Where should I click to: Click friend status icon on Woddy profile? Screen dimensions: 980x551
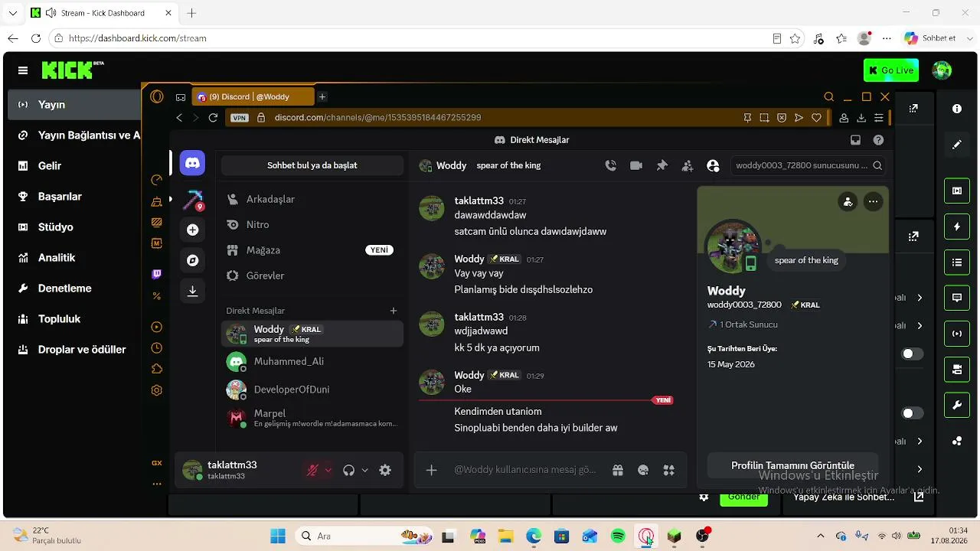[x=848, y=202]
